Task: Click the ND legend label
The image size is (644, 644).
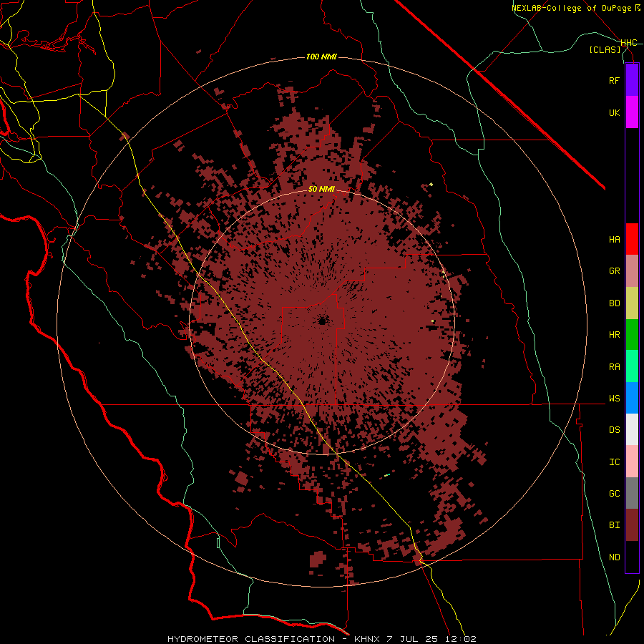Action: pyautogui.click(x=615, y=557)
